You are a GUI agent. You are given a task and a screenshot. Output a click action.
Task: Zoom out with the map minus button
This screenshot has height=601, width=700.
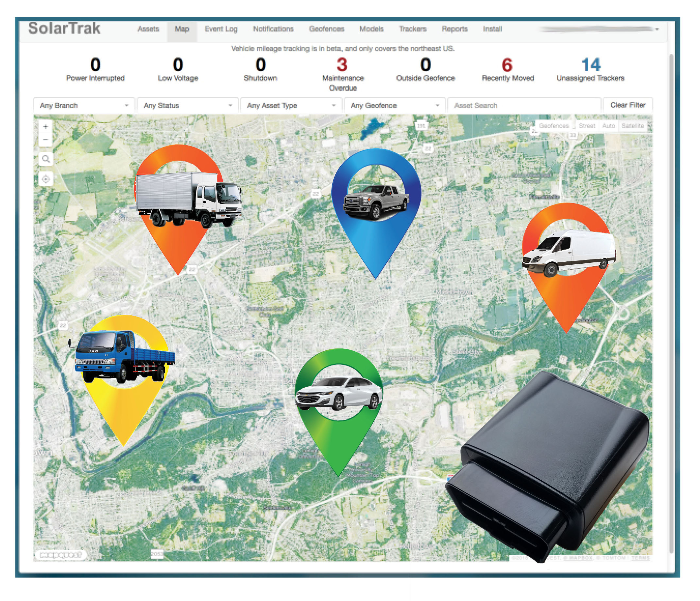(45, 140)
